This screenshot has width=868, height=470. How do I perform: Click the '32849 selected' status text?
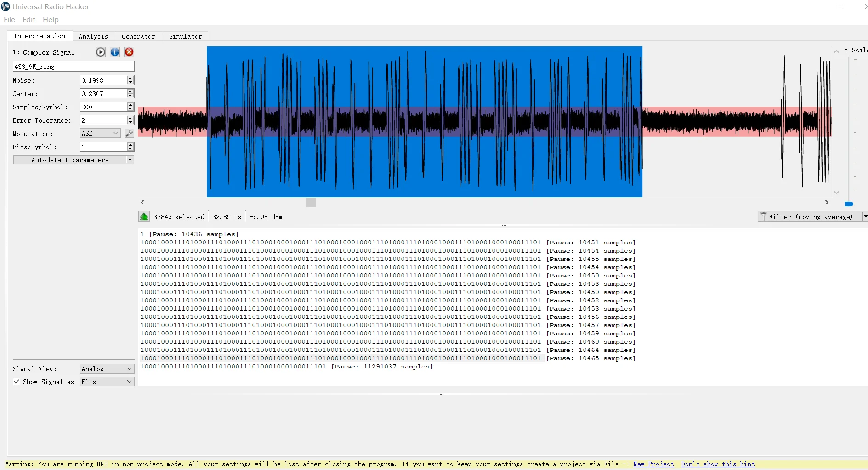pos(179,217)
